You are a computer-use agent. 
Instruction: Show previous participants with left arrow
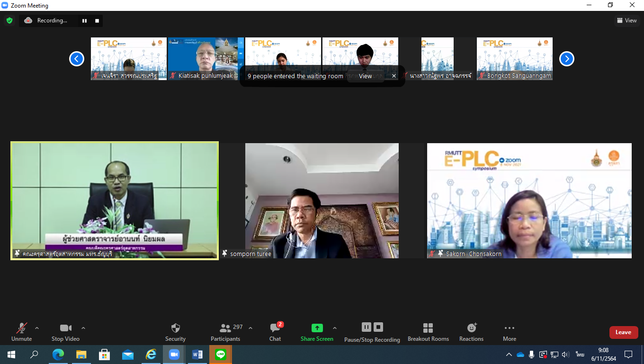77,59
